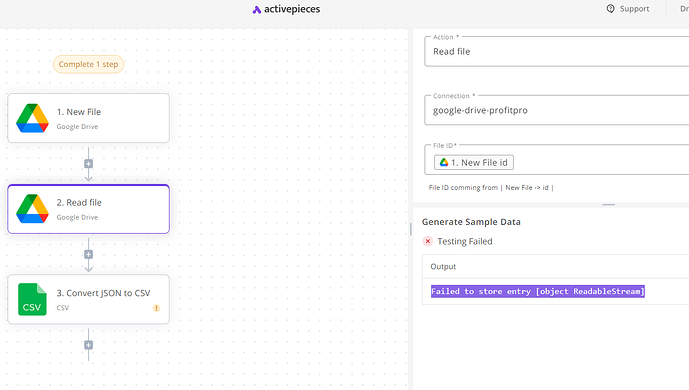Viewport: 689px width, 390px height.
Task: Add step between Read file and CSV
Action: point(88,254)
